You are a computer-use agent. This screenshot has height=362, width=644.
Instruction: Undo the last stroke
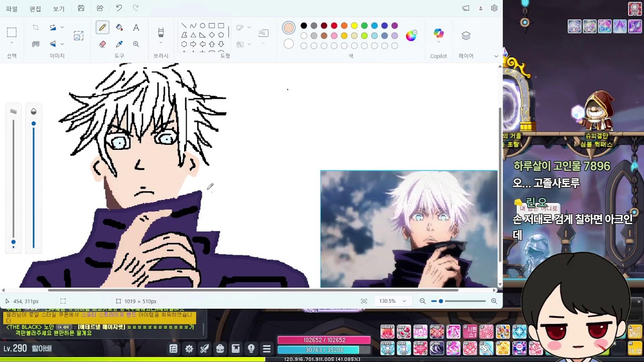119,8
